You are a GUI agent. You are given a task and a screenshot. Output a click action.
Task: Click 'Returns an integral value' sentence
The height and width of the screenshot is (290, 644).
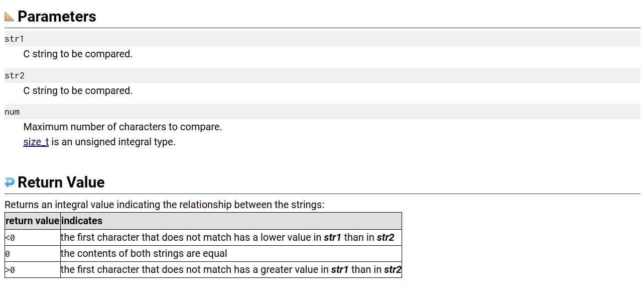(x=165, y=205)
